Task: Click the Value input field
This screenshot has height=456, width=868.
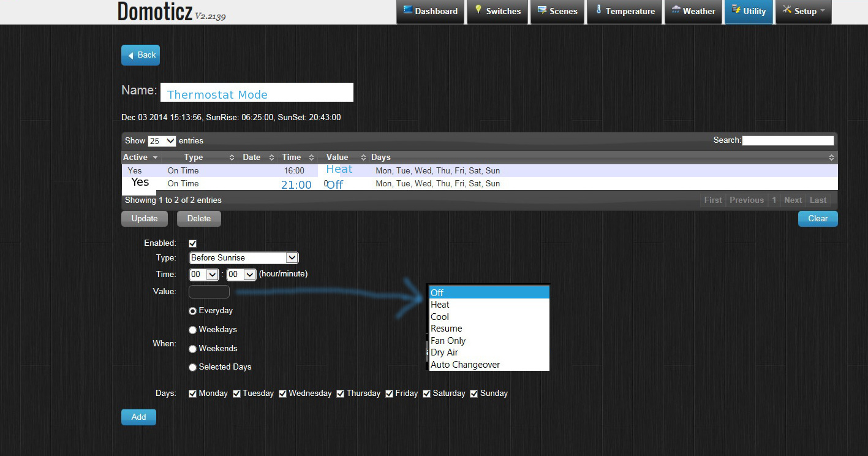Action: click(x=209, y=292)
